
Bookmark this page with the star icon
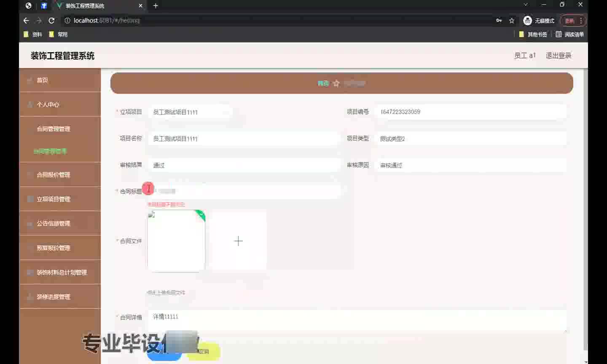[512, 20]
